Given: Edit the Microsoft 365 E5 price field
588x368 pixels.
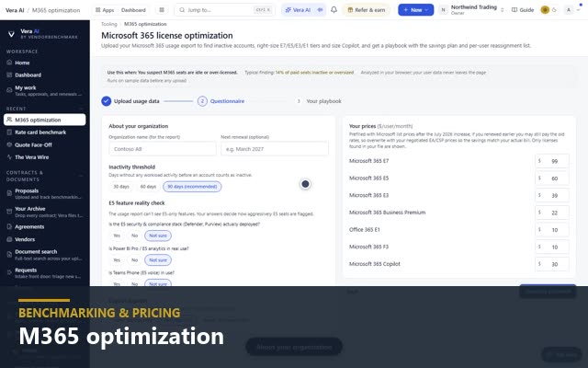Looking at the screenshot, I should pyautogui.click(x=552, y=178).
